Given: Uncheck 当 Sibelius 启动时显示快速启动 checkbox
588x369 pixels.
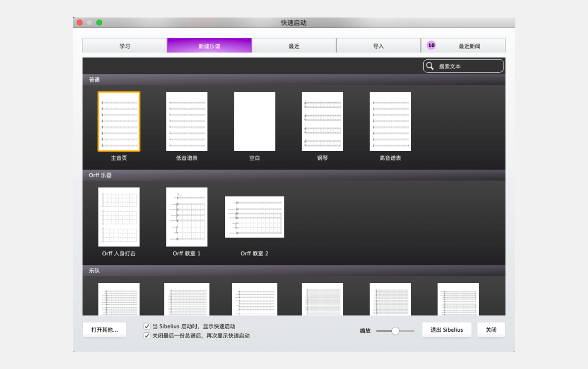Looking at the screenshot, I should [x=147, y=326].
